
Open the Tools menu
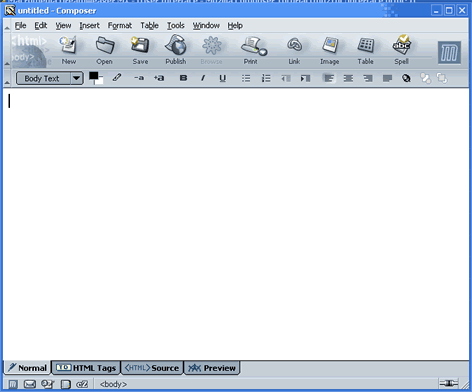click(176, 26)
